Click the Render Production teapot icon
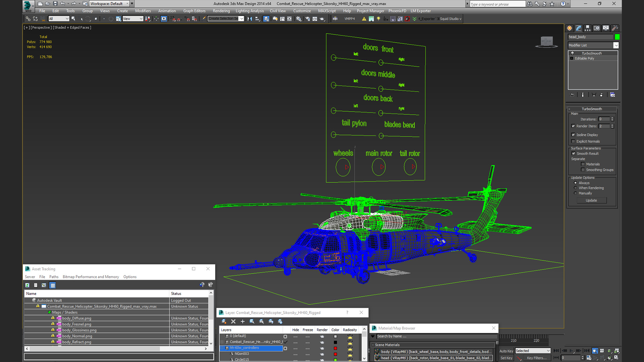Image resolution: width=644 pixels, height=362 pixels. (322, 19)
